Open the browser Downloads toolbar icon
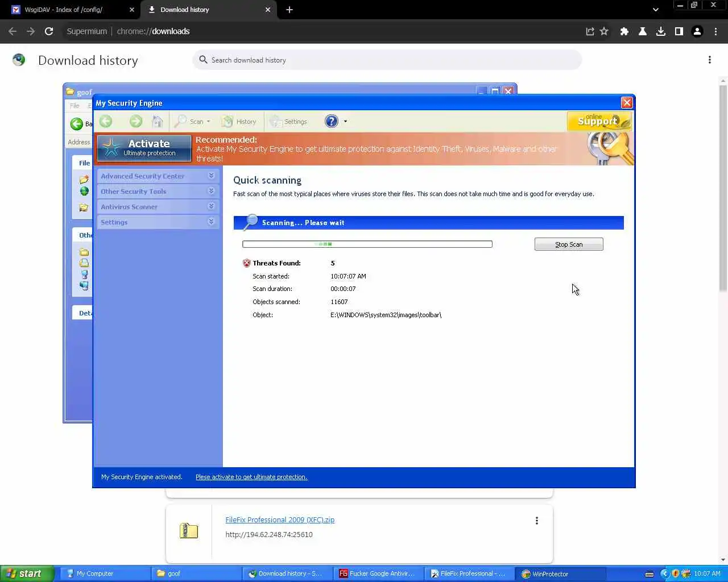 tap(661, 31)
